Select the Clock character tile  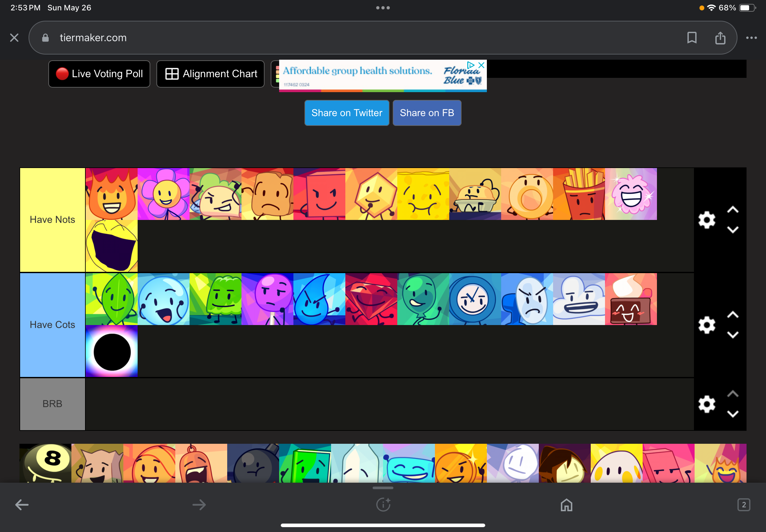475,299
